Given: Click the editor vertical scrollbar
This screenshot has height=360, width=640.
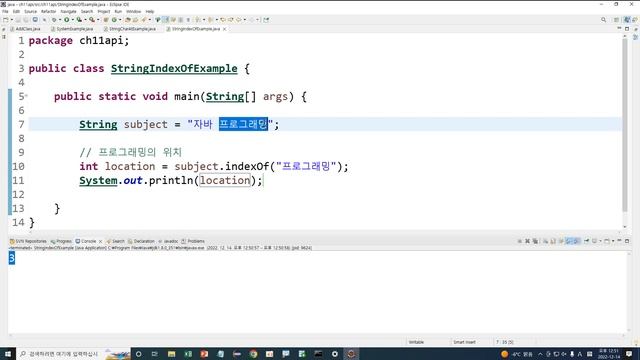Looking at the screenshot, I should pos(625,124).
